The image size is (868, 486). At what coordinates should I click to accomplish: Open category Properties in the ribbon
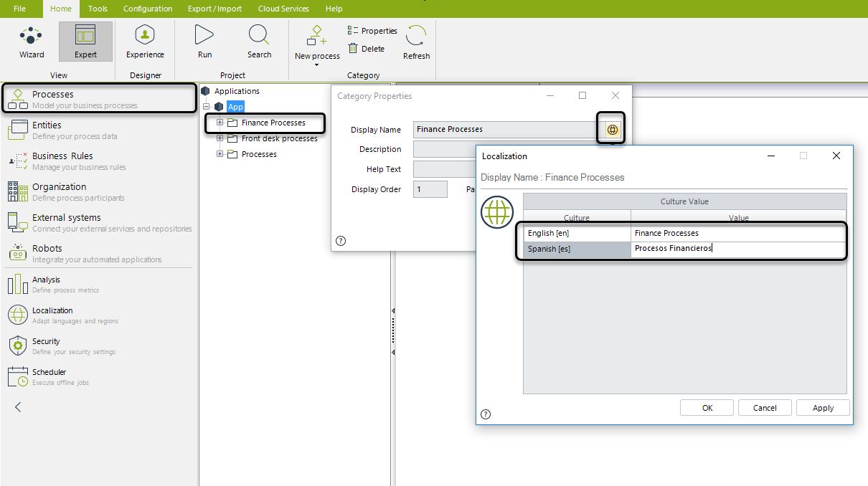pos(372,31)
